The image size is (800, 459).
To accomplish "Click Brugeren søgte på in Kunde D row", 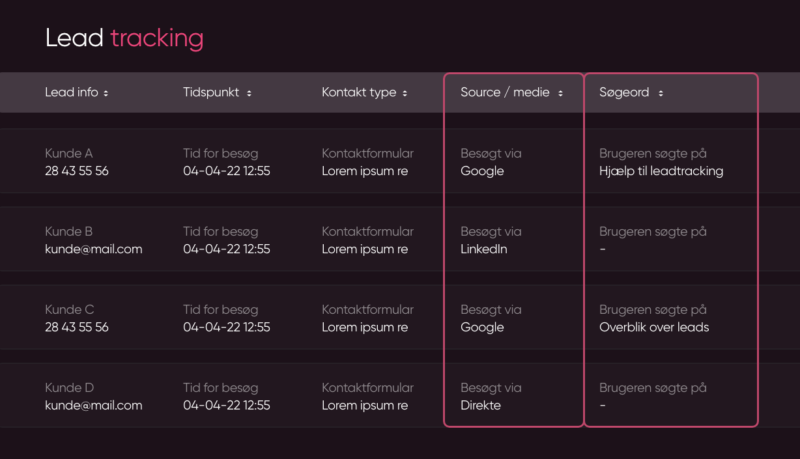I will point(653,388).
